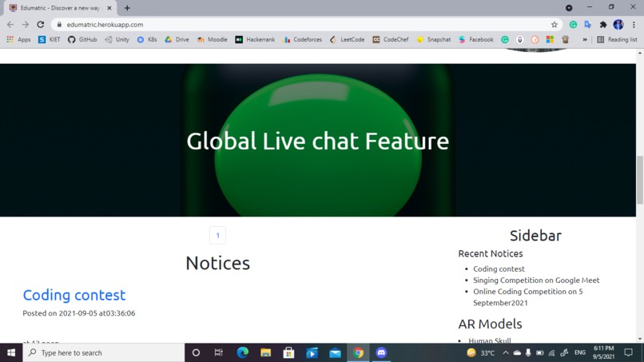Go back to the previous page
644x362 pixels.
pyautogui.click(x=10, y=25)
